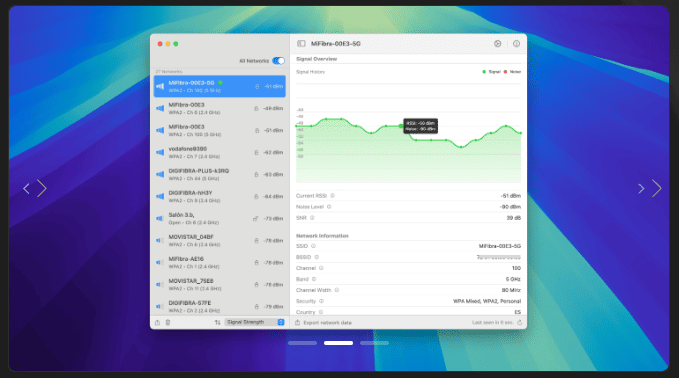
Task: Click info icon beside Noise Level
Action: pos(329,207)
